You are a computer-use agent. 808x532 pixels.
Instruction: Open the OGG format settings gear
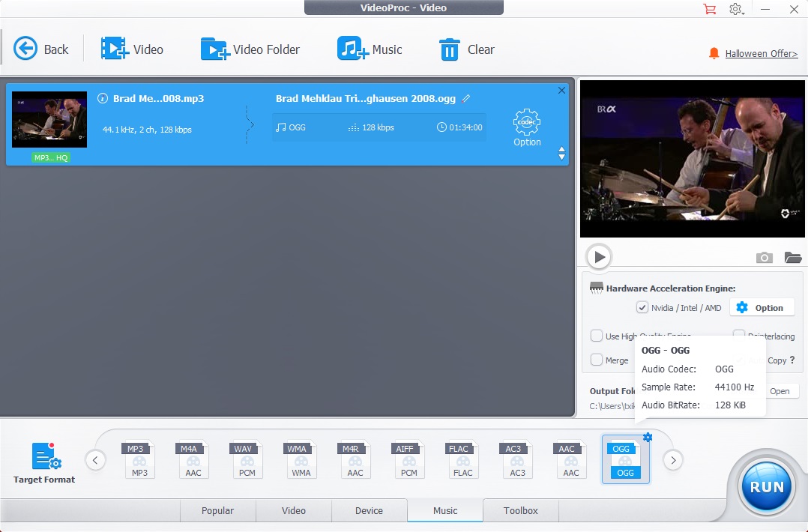pyautogui.click(x=648, y=437)
